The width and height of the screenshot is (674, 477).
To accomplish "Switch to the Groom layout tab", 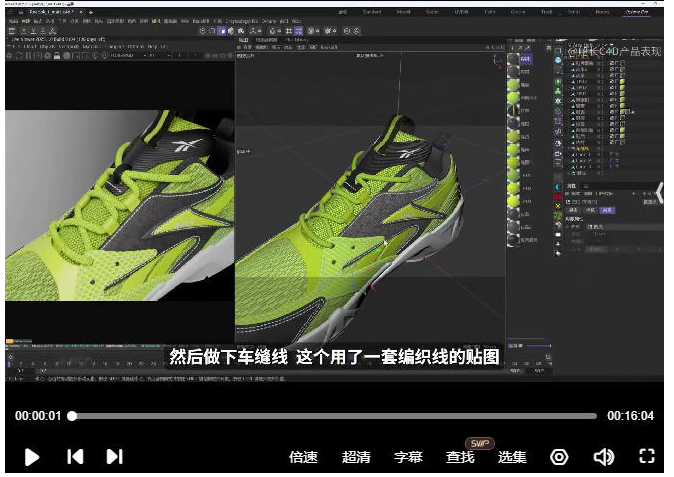I will point(518,12).
